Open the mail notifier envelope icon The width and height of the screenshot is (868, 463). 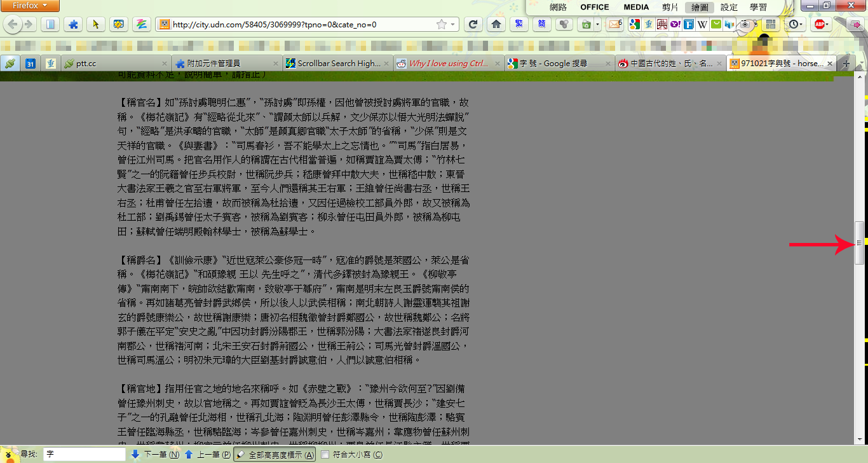pyautogui.click(x=614, y=25)
